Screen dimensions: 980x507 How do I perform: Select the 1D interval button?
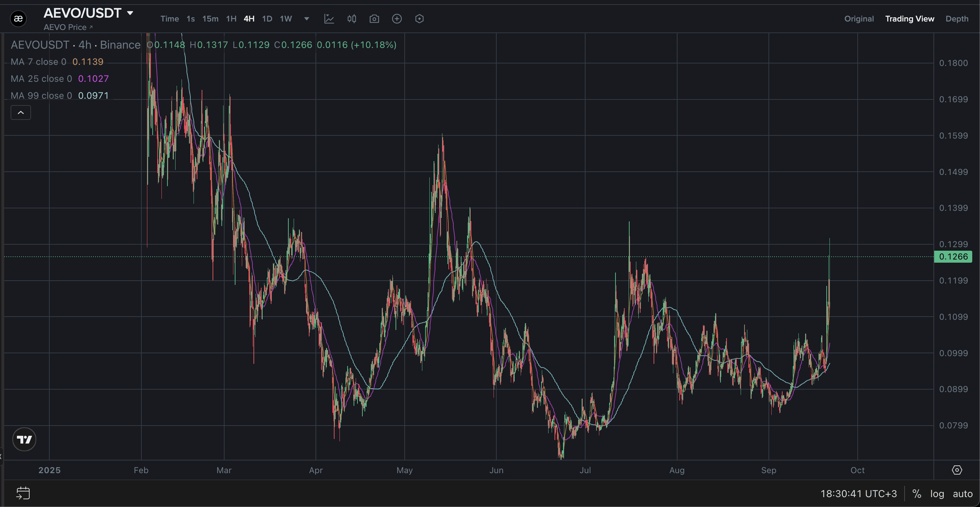(267, 19)
